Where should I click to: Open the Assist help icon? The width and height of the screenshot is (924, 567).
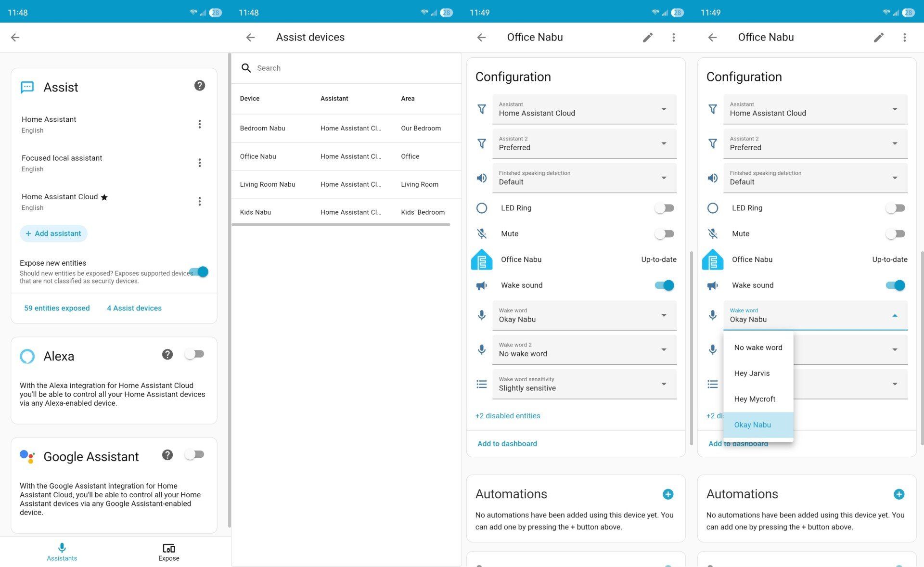pos(199,85)
